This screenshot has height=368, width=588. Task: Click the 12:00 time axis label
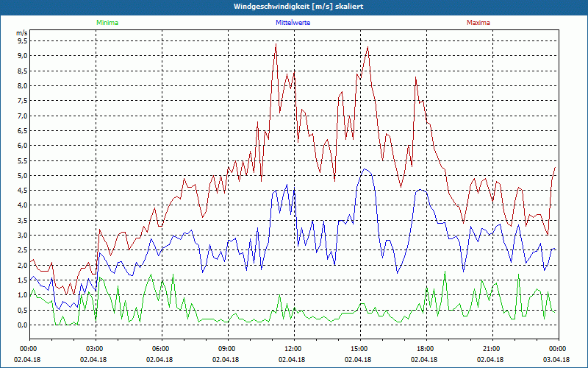click(295, 349)
